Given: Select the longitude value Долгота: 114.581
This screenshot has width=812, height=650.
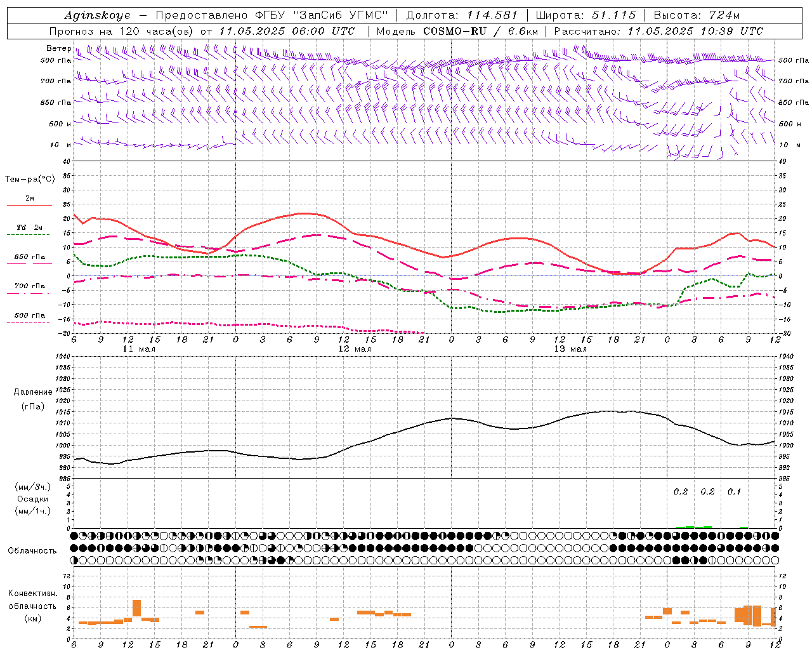Looking at the screenshot, I should pos(462,15).
